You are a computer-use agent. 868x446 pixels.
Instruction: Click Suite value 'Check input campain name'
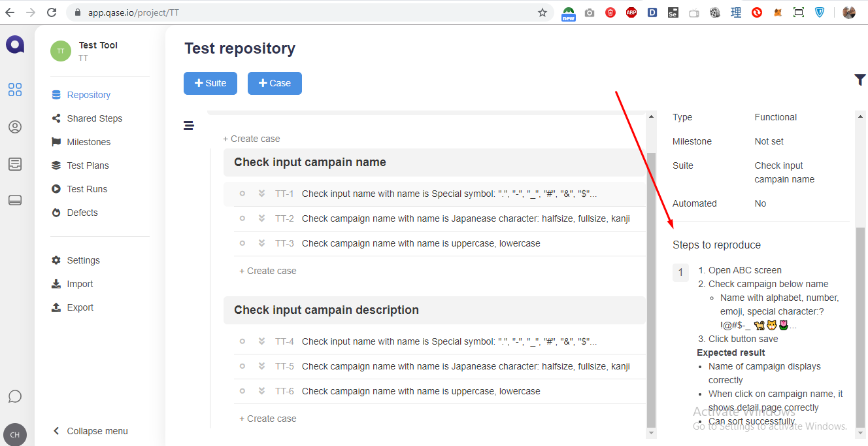784,173
